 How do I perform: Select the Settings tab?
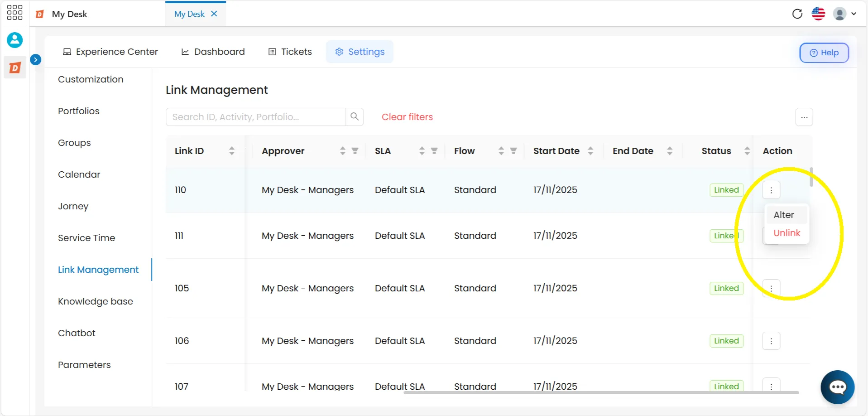click(x=360, y=52)
